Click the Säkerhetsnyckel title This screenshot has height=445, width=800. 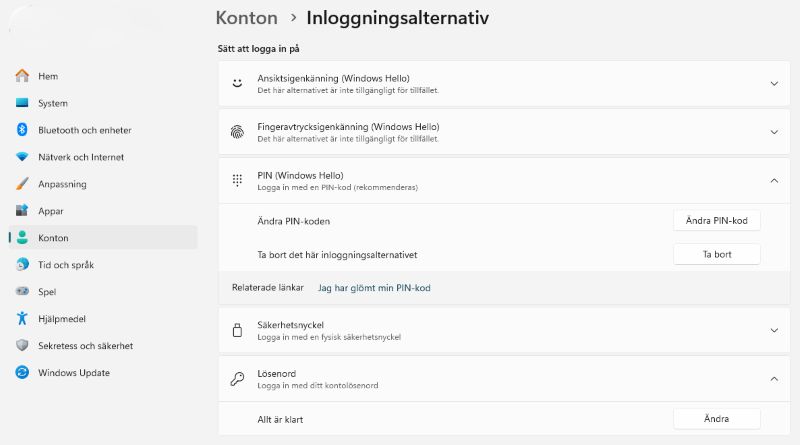click(x=290, y=325)
